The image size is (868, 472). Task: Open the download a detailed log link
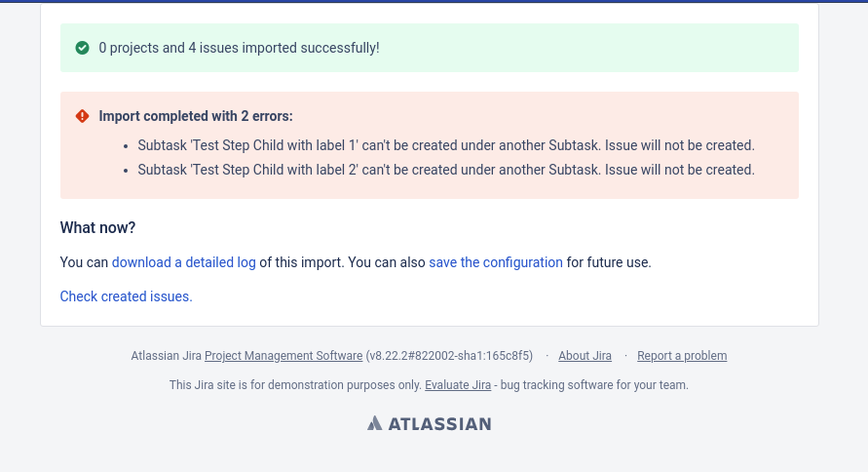184,262
